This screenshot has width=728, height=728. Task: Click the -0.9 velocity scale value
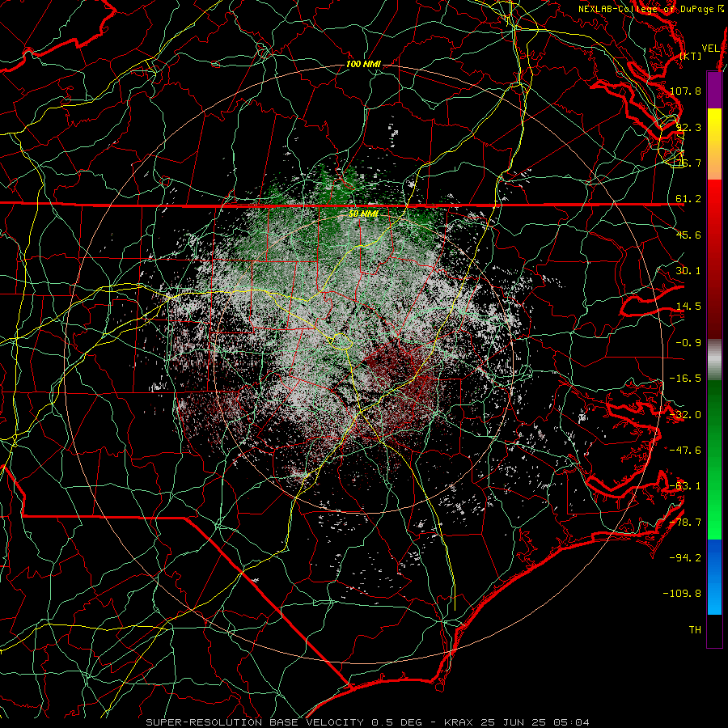(688, 343)
